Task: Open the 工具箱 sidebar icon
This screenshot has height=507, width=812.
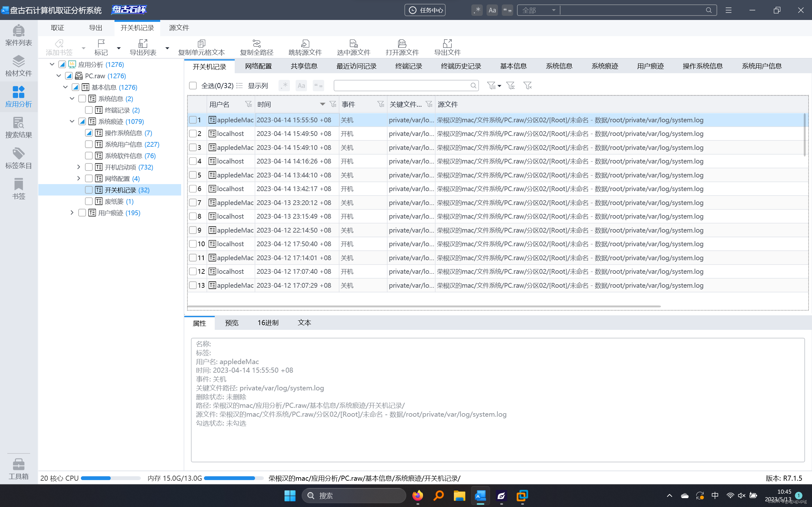Action: tap(18, 468)
